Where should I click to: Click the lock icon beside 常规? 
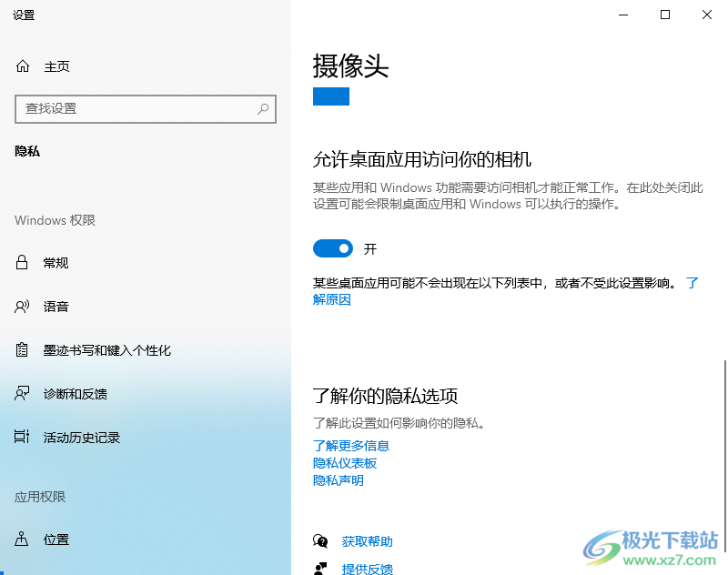click(22, 263)
